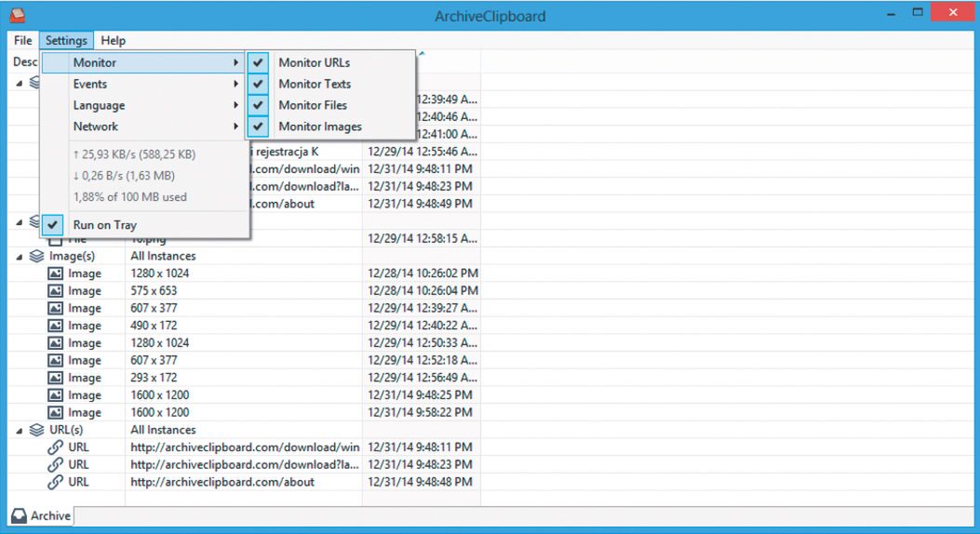Select Events menu entry

143,84
